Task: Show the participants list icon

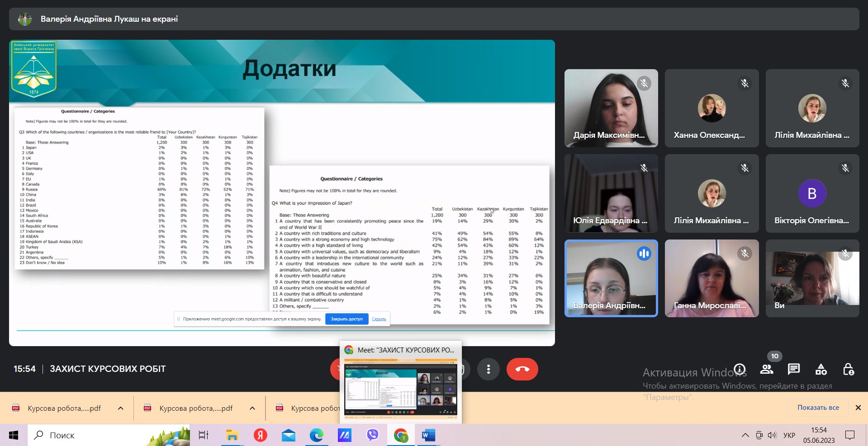Action: tap(767, 369)
